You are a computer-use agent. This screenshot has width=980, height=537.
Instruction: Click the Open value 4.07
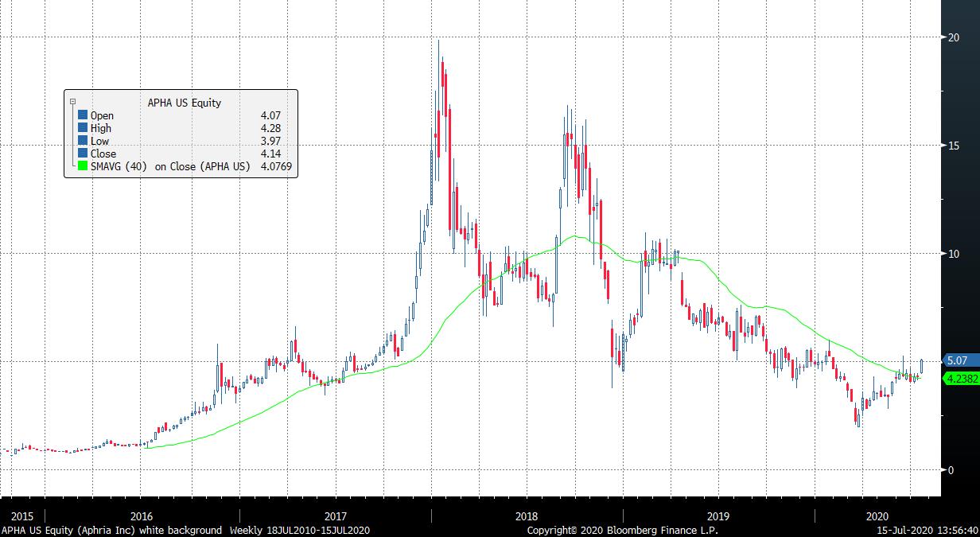(x=270, y=115)
